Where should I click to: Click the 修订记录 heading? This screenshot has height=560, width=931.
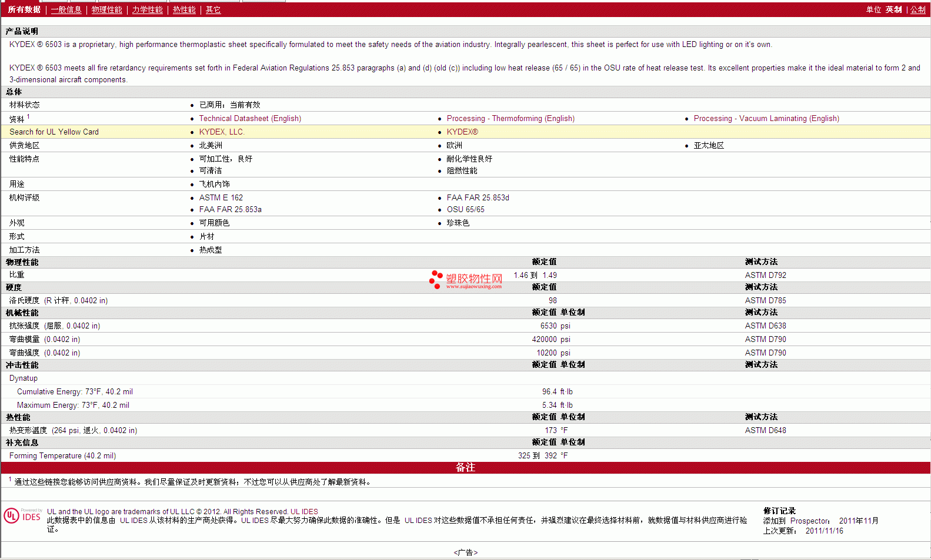click(779, 511)
